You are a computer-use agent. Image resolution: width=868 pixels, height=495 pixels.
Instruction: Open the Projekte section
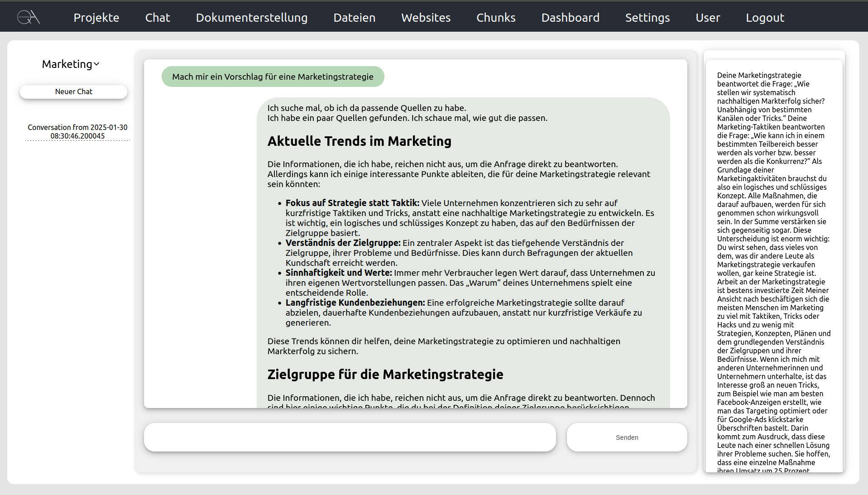96,18
